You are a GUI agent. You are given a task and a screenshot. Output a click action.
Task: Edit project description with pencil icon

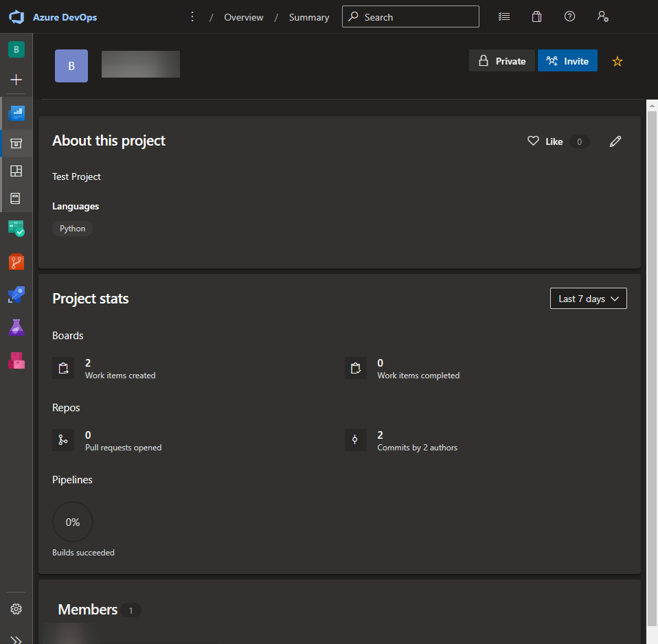(615, 141)
